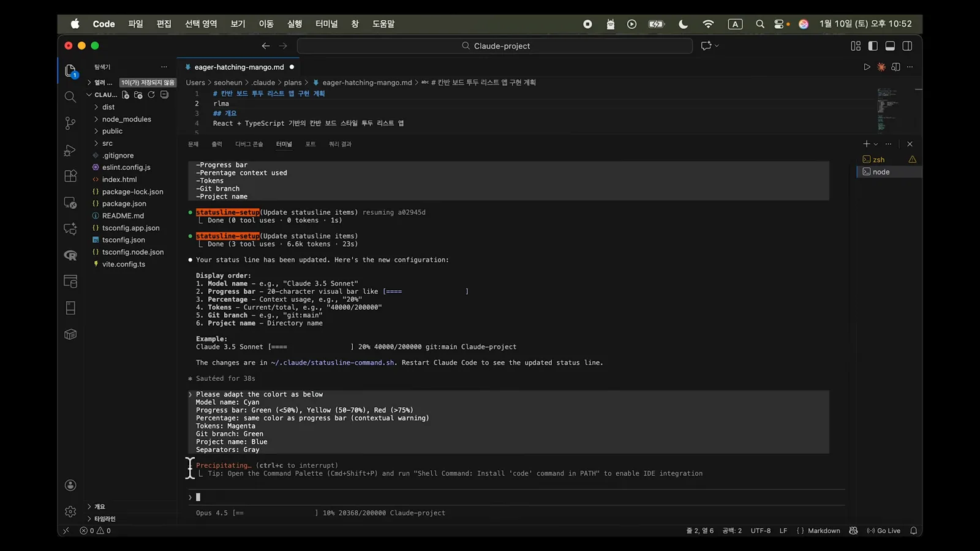The image size is (980, 551).
Task: Toggle the secondary side bar
Action: (x=907, y=46)
